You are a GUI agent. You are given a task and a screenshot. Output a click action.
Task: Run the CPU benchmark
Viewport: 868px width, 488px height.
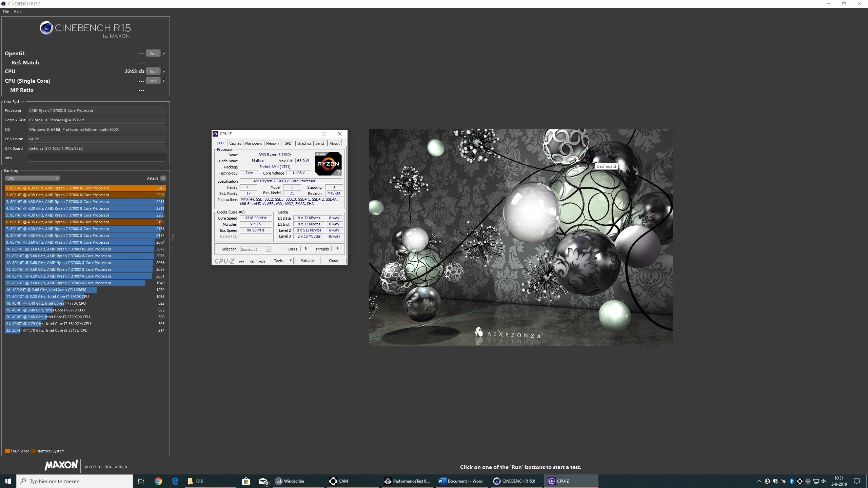(x=153, y=72)
